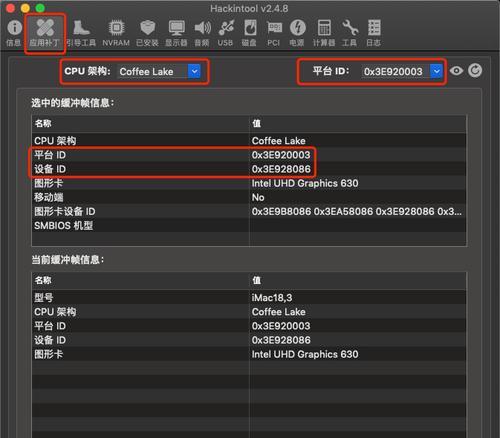The image size is (500, 438).
Task: Click the refresh circular arrow icon
Action: tap(475, 71)
